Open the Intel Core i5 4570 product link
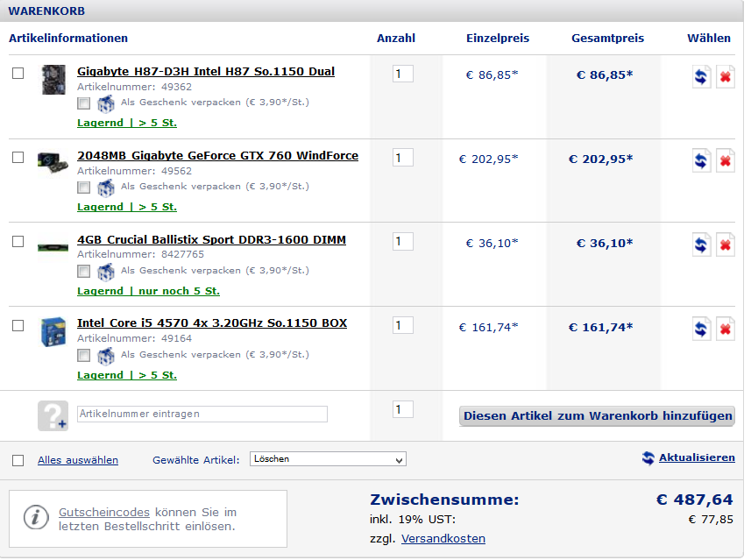751x560 pixels. [212, 323]
